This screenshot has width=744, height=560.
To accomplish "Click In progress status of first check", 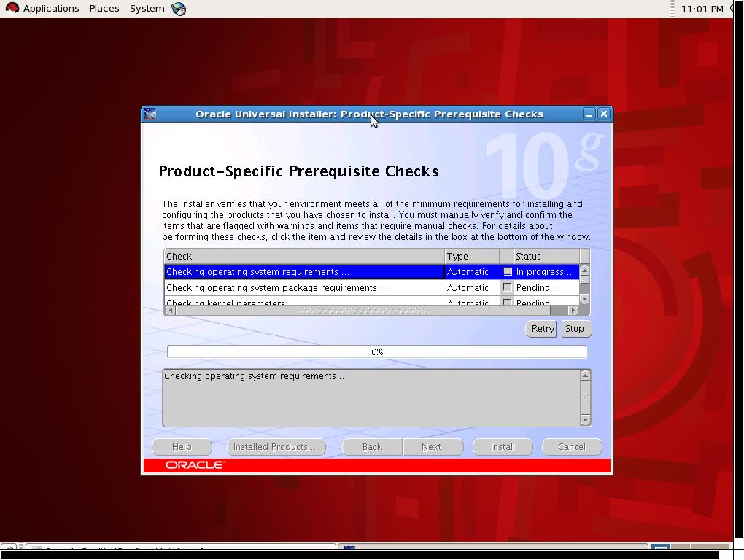I will click(543, 272).
